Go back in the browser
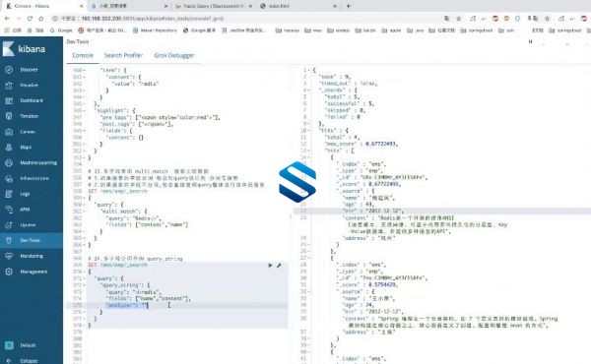Viewport: 591px width, 364px height. pyautogui.click(x=7, y=19)
